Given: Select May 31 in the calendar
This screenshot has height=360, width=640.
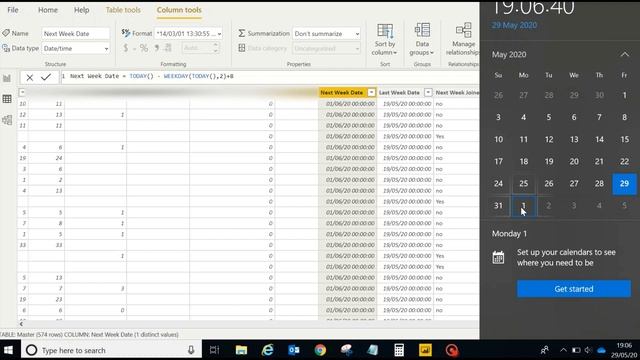Looking at the screenshot, I should point(498,205).
